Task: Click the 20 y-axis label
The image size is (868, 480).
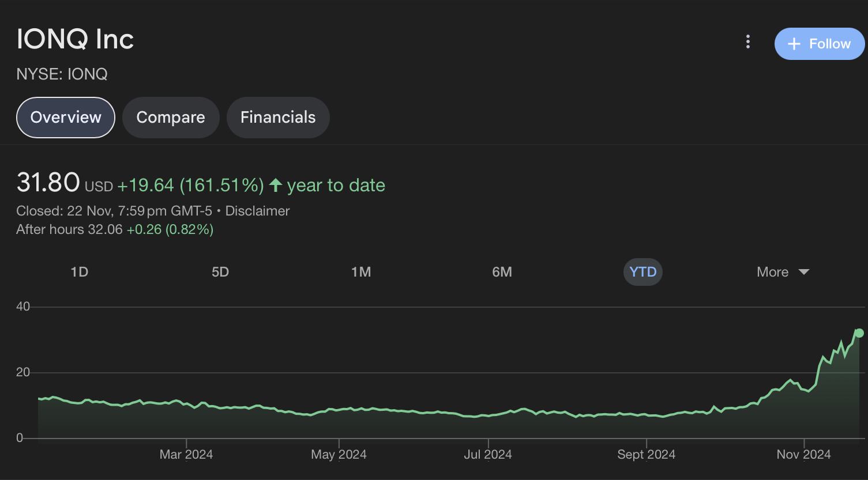Action: click(23, 372)
